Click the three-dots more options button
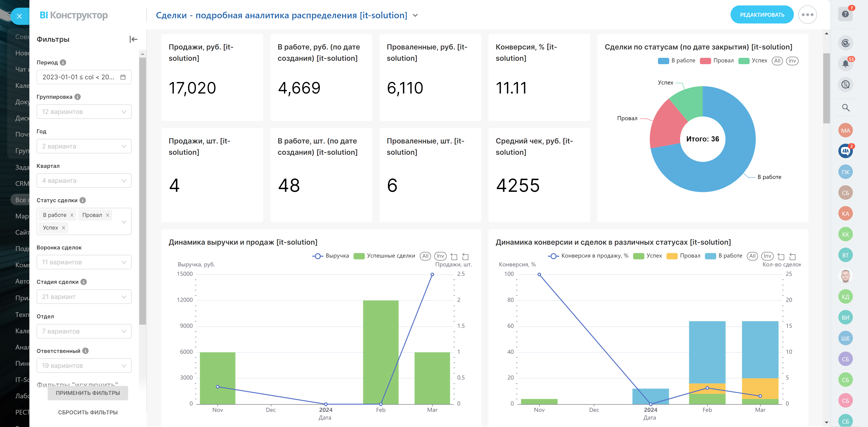 coord(807,15)
